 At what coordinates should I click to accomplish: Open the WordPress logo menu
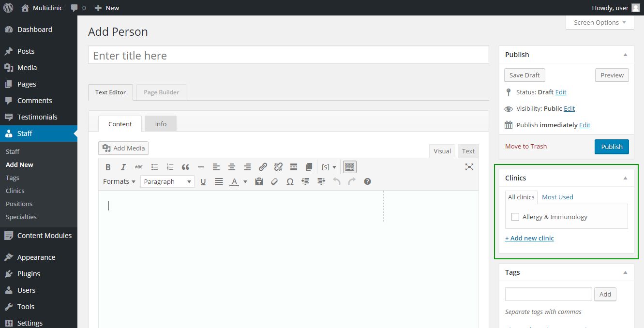point(8,8)
